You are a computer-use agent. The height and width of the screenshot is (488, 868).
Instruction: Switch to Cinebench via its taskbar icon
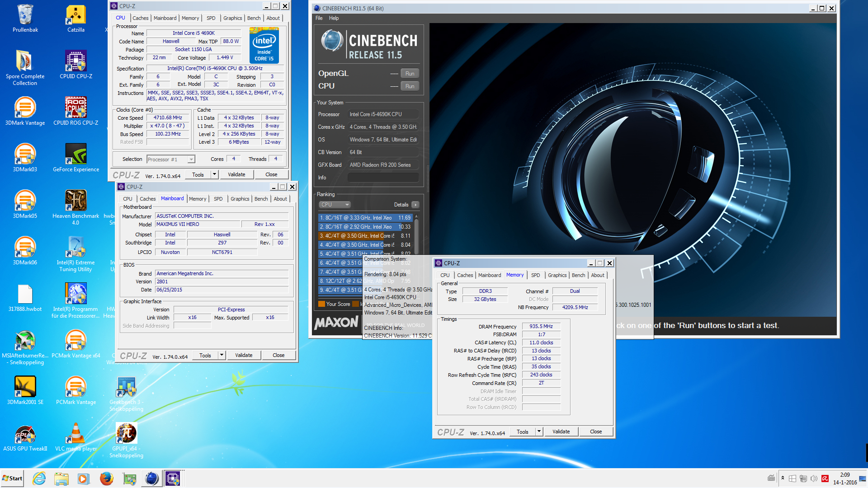click(151, 479)
